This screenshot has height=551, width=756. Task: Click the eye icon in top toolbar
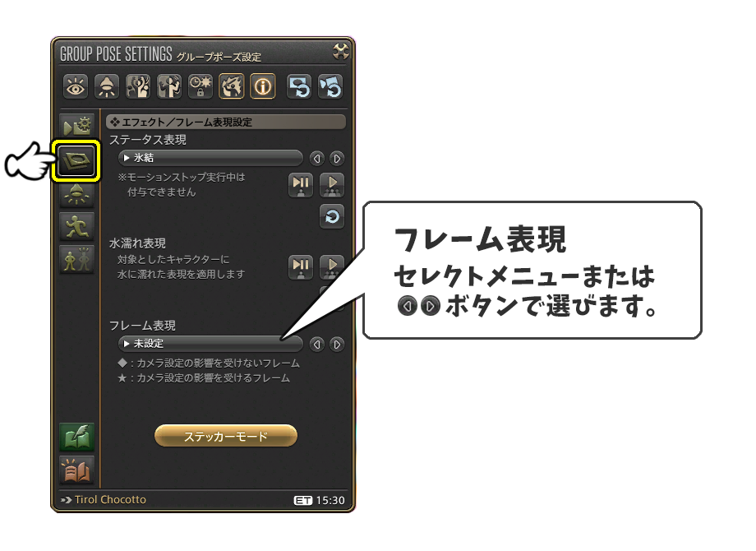click(76, 87)
